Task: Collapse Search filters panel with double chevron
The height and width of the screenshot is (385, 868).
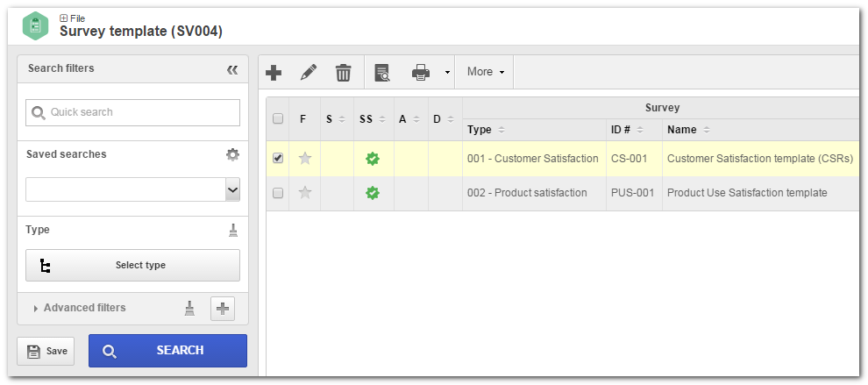Action: point(232,69)
